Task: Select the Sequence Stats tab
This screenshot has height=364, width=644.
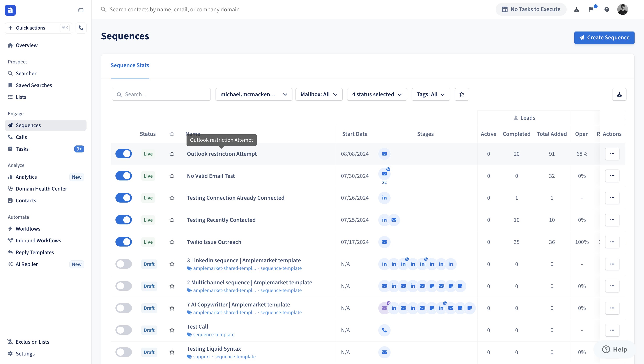Action: point(130,65)
